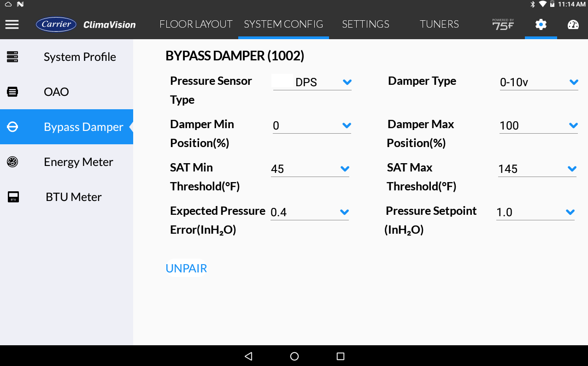Click the dashboard gauge icon top right
588x366 pixels.
[x=572, y=24]
